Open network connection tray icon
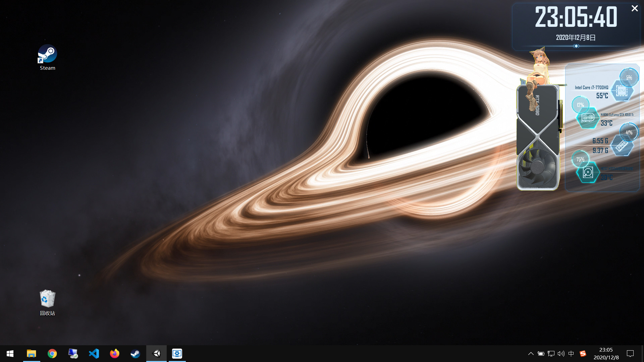The height and width of the screenshot is (362, 644). click(551, 354)
